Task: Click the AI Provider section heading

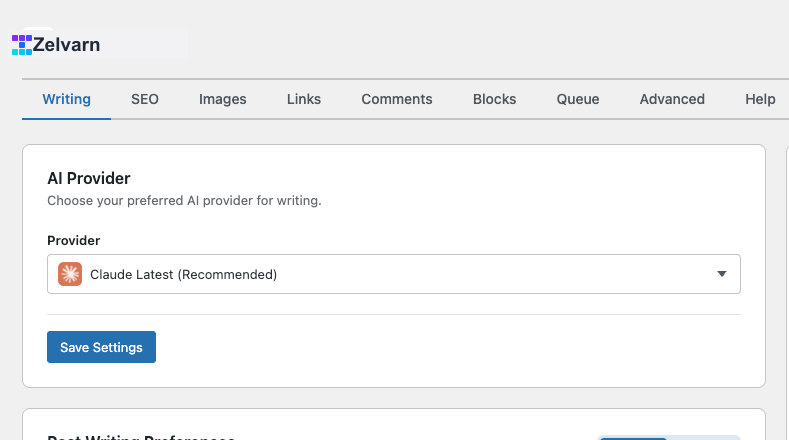Action: 89,178
